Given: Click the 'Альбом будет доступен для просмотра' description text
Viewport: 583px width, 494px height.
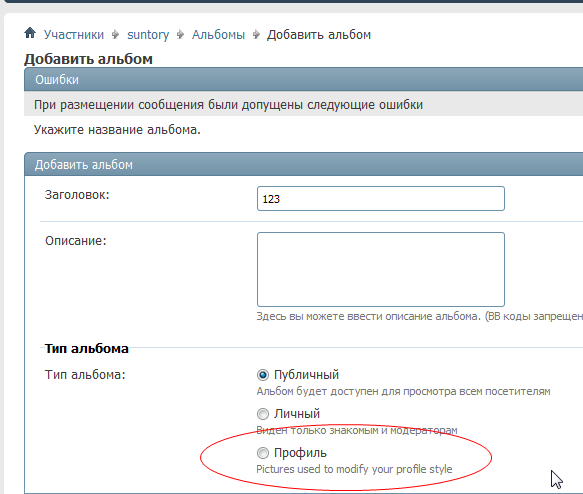Looking at the screenshot, I should coord(403,391).
